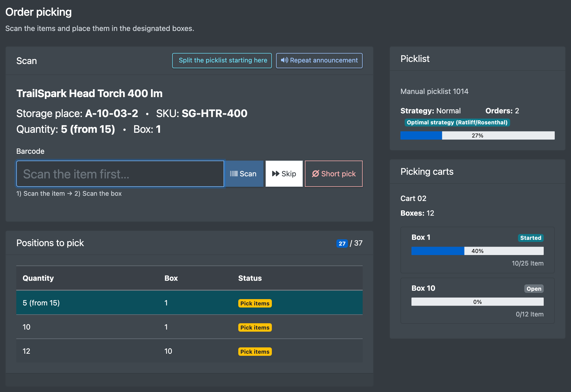Click the fast-forward icon on Skip
Image resolution: width=571 pixels, height=392 pixels.
coord(276,174)
